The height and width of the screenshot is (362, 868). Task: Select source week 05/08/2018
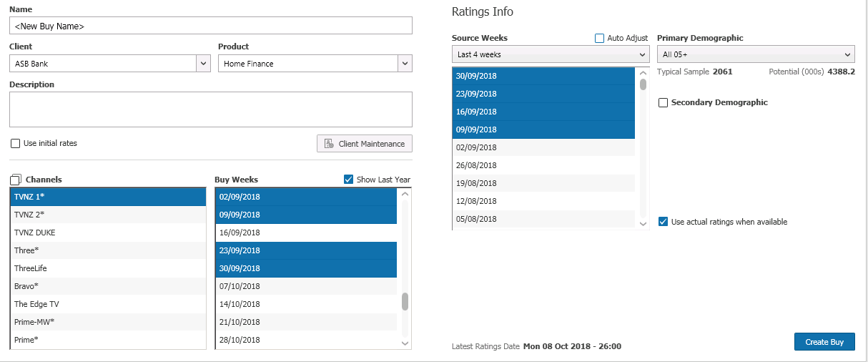(543, 219)
